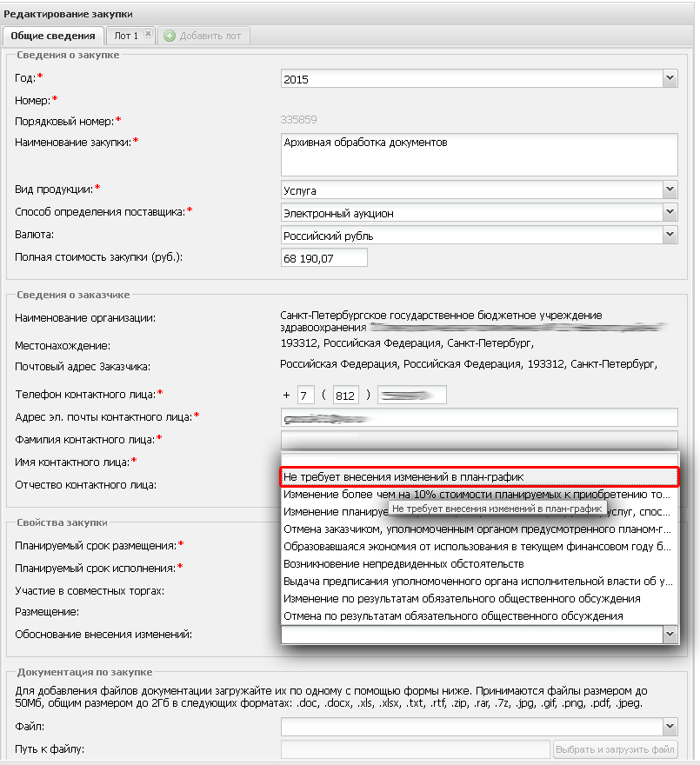Collapse the Обоснование внесения изменений dropdown arrow
The height and width of the screenshot is (765, 700).
coord(670,635)
